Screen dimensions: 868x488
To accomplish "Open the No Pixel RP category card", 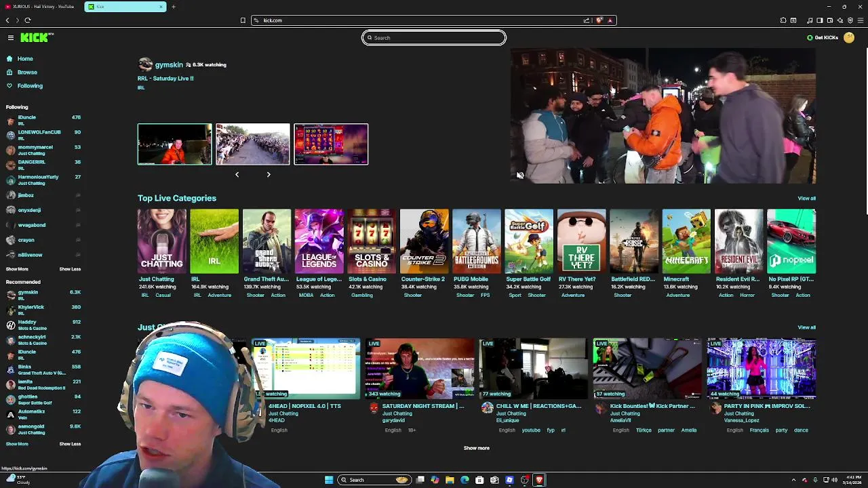I will pyautogui.click(x=791, y=241).
